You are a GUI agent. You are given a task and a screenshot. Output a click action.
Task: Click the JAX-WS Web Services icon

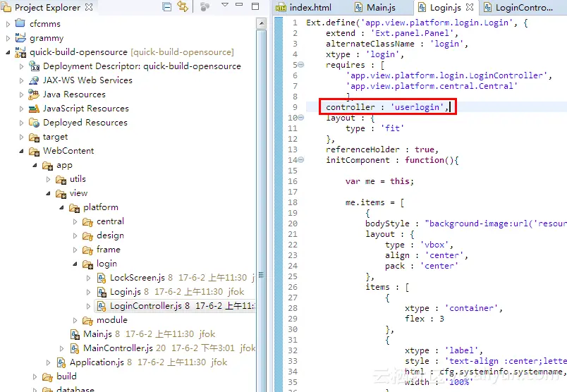pyautogui.click(x=34, y=80)
